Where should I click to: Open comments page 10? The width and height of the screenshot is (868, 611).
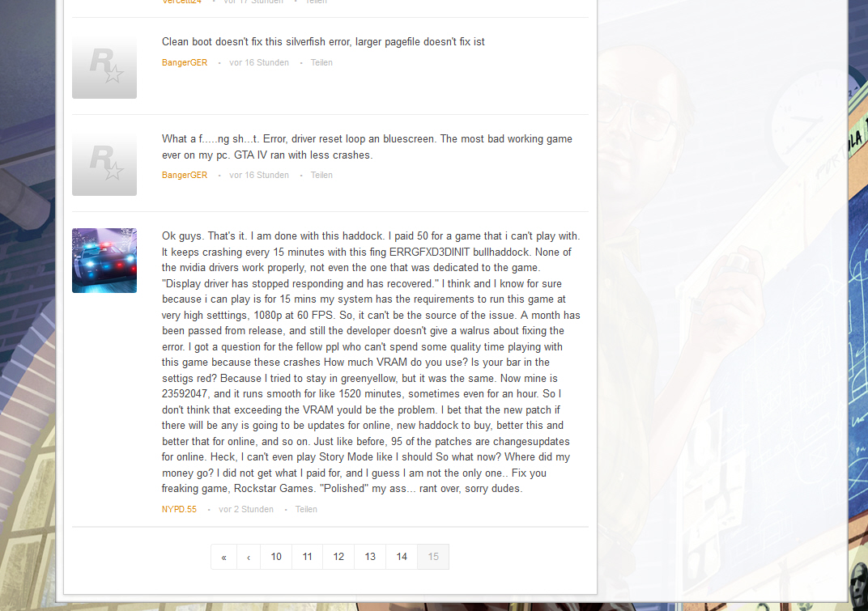click(276, 557)
